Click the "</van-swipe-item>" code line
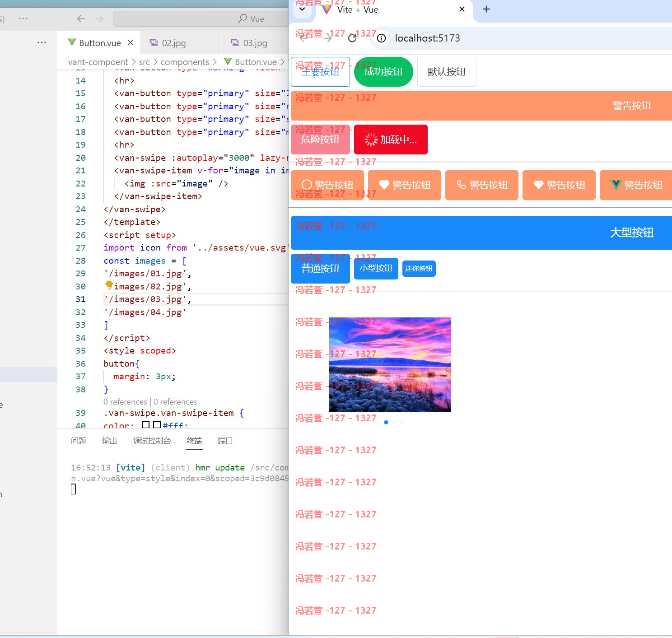This screenshot has width=672, height=638. [x=158, y=196]
